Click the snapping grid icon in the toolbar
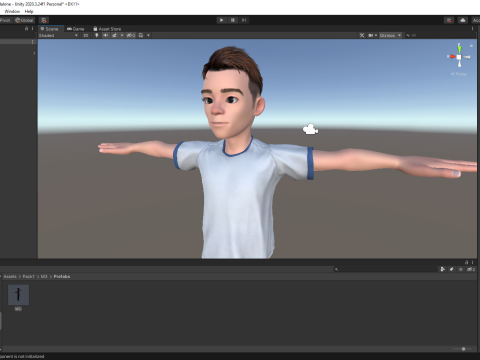This screenshot has width=480, height=360. click(44, 20)
